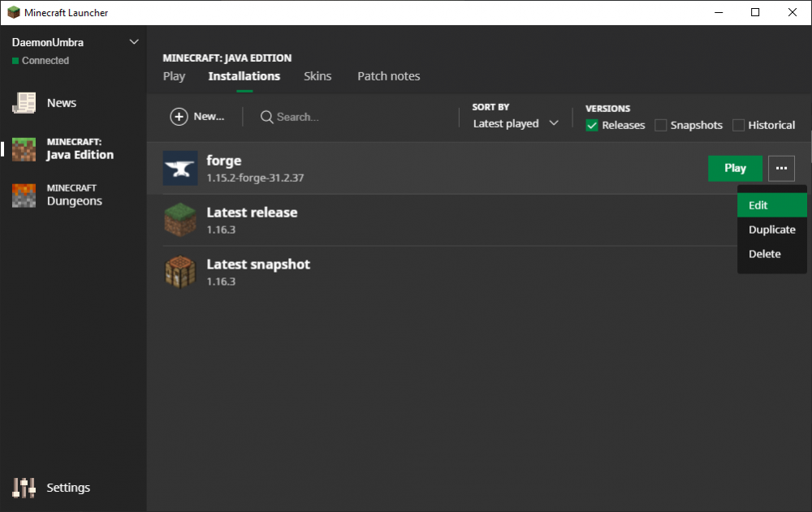Screen dimensions: 812x512
Task: Click the plus icon for New installation
Action: click(x=179, y=117)
